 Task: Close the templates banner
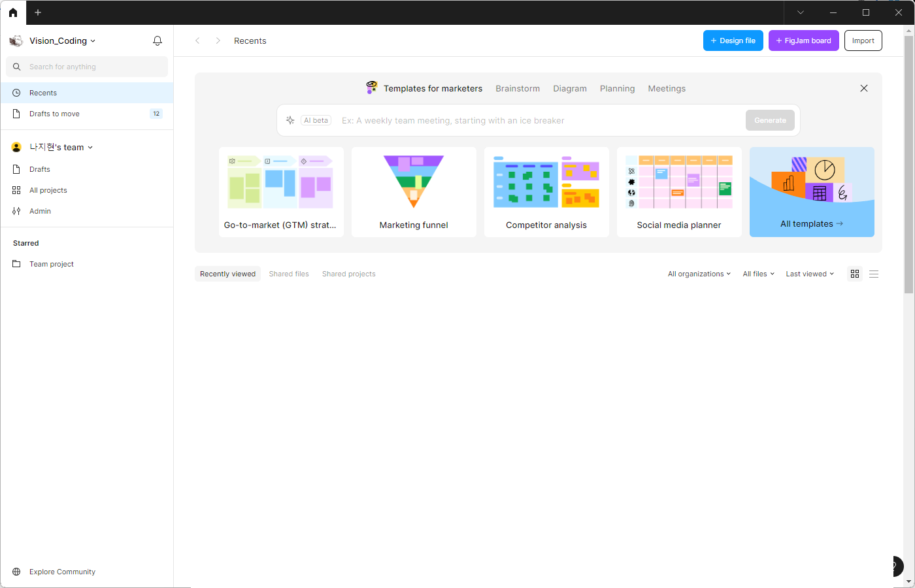point(864,88)
